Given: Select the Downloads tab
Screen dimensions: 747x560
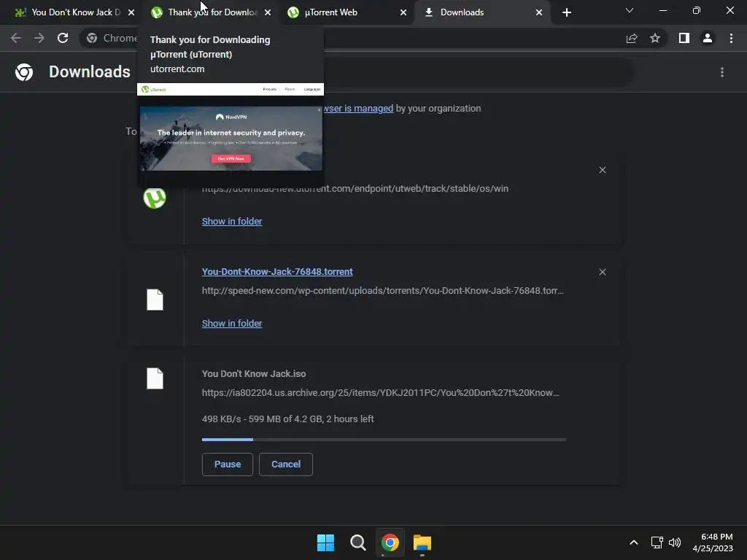Looking at the screenshot, I should pos(476,12).
